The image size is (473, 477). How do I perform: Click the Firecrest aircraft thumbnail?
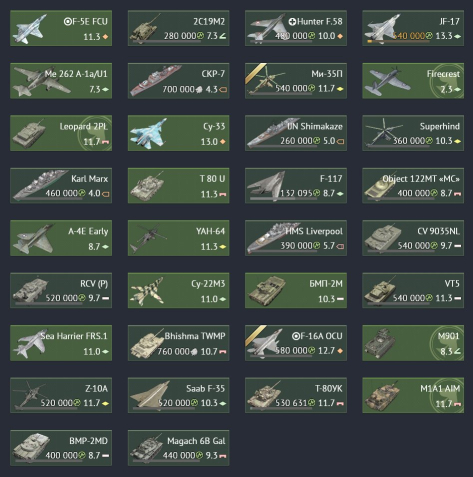coord(383,81)
